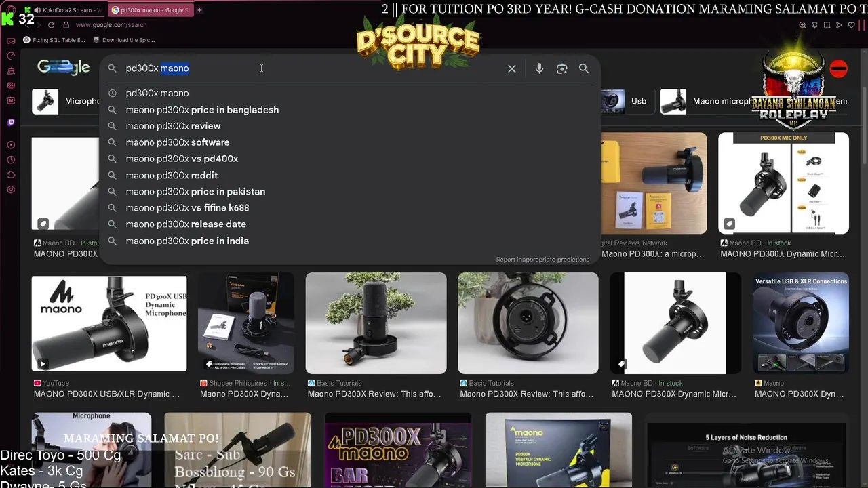Open 'Download the Epic...' bookmark
This screenshot has height=488, width=868.
pyautogui.click(x=123, y=40)
